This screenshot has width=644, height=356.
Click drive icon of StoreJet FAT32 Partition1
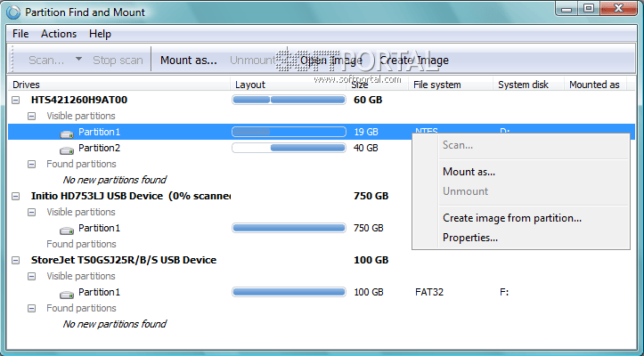[x=67, y=295]
